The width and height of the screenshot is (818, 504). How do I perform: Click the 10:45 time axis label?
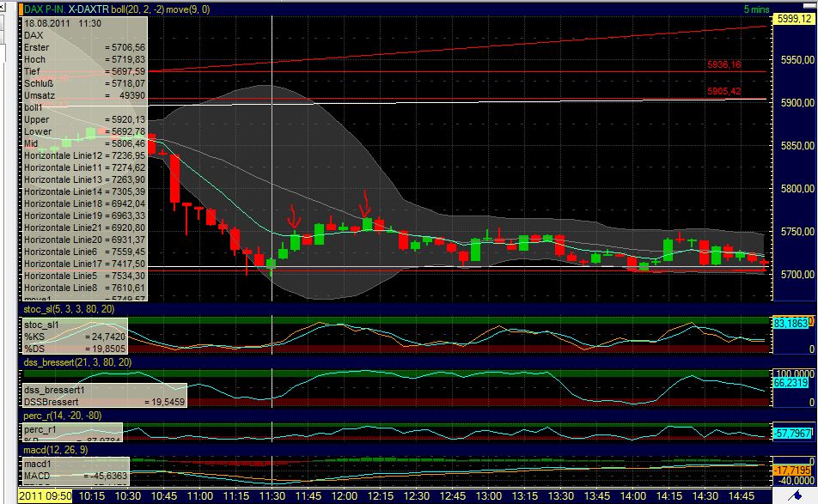click(x=164, y=495)
